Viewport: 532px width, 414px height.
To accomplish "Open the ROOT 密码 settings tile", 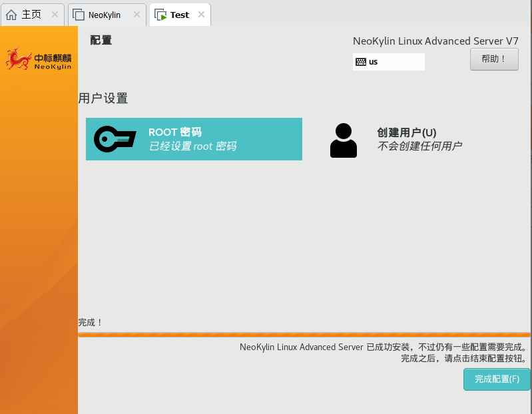I will click(x=194, y=139).
